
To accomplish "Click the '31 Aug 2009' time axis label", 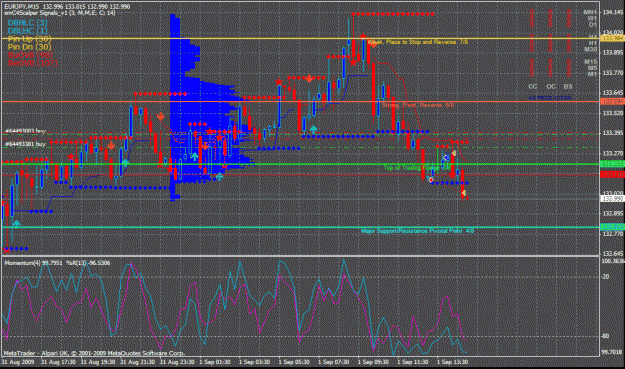I will [18, 362].
